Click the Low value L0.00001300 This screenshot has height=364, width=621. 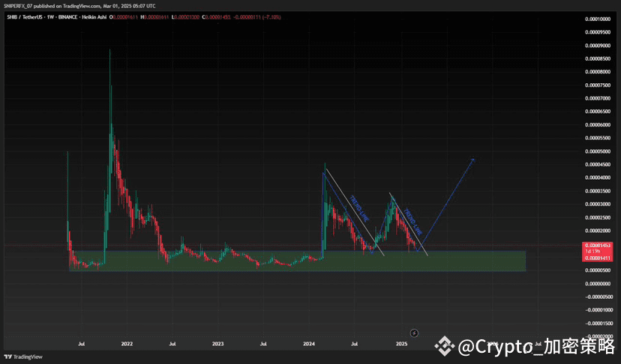(185, 17)
